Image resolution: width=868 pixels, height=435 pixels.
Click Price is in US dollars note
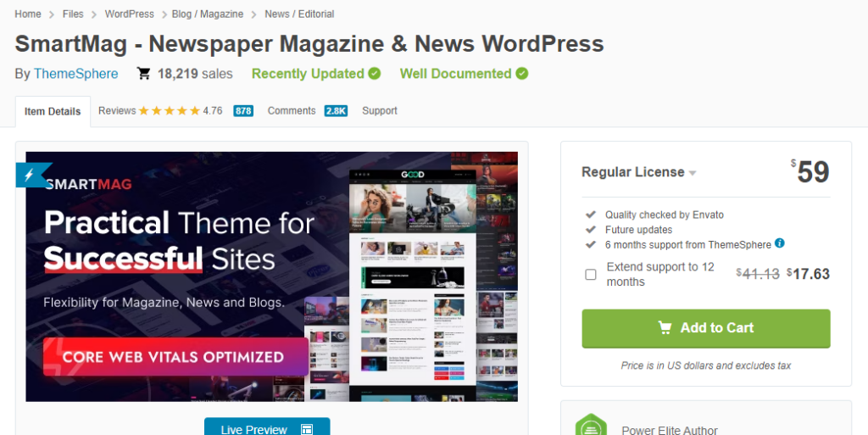(x=706, y=365)
